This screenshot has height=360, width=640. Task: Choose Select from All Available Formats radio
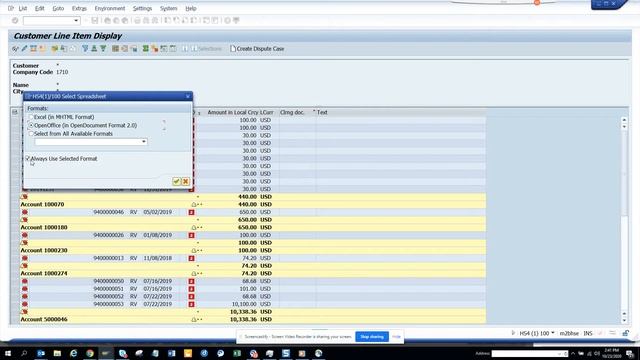(x=31, y=133)
